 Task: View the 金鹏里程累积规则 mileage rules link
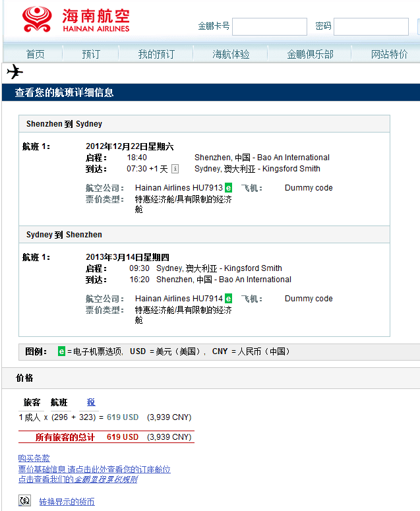click(105, 479)
